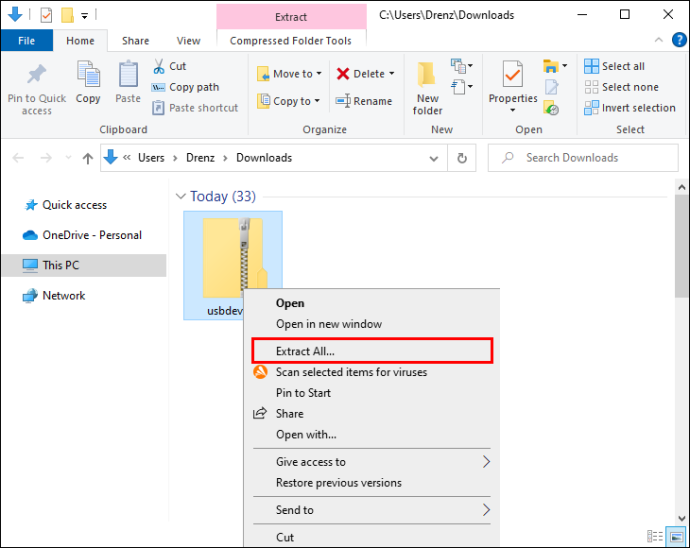Choose Open with... menu entry
This screenshot has width=690, height=548.
(x=372, y=434)
